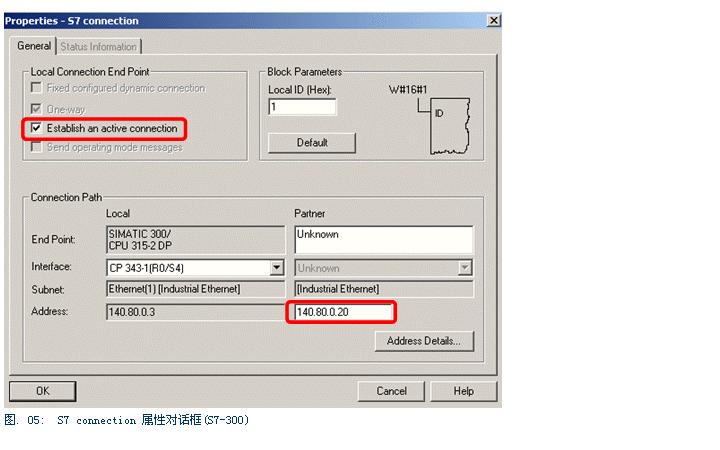Open the local Interface CP 343-1 dropdown
This screenshot has width=720, height=450.
pyautogui.click(x=276, y=268)
